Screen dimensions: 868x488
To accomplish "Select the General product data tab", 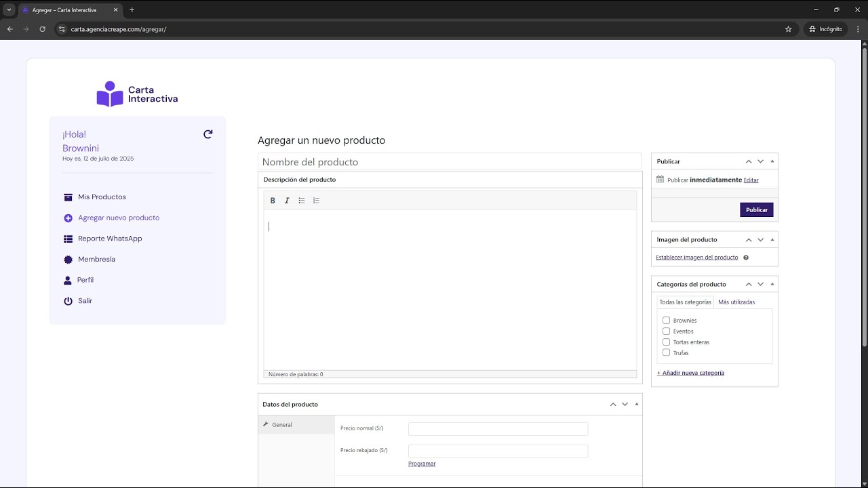I will tap(296, 425).
